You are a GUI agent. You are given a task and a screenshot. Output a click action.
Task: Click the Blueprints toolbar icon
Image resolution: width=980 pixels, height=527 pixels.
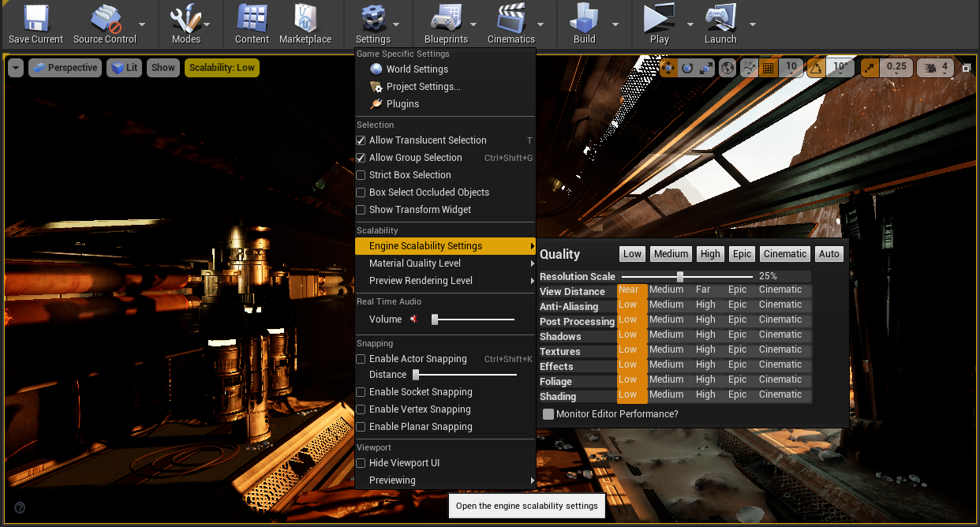(445, 19)
